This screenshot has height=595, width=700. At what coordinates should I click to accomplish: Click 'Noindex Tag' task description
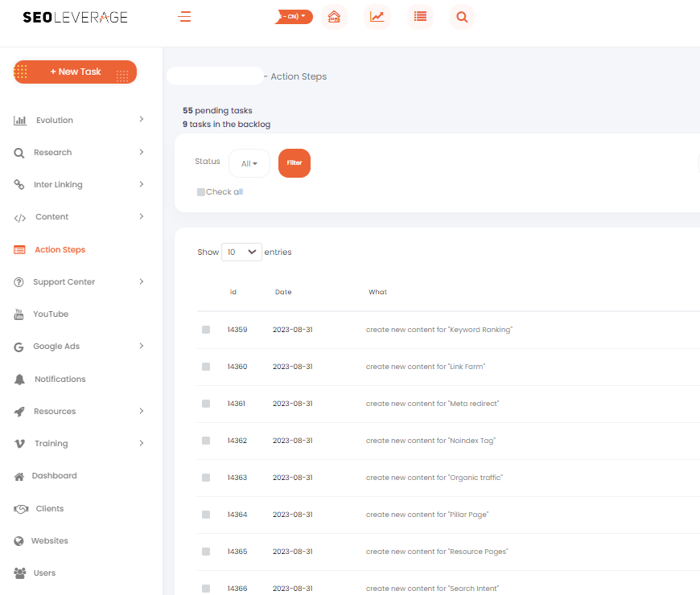click(x=430, y=441)
